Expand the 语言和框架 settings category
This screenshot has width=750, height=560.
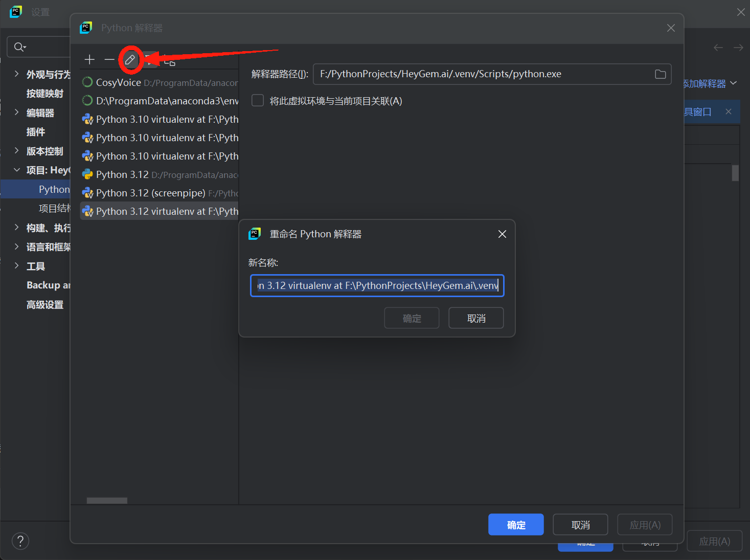[x=16, y=247]
